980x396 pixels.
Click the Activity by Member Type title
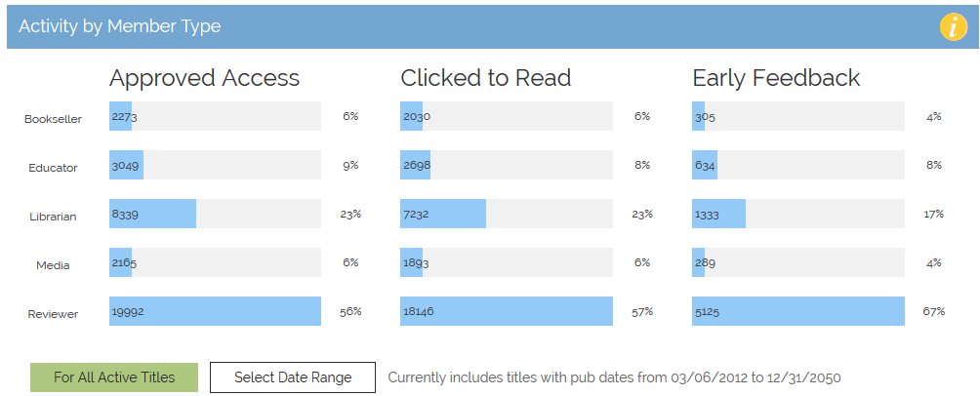119,26
